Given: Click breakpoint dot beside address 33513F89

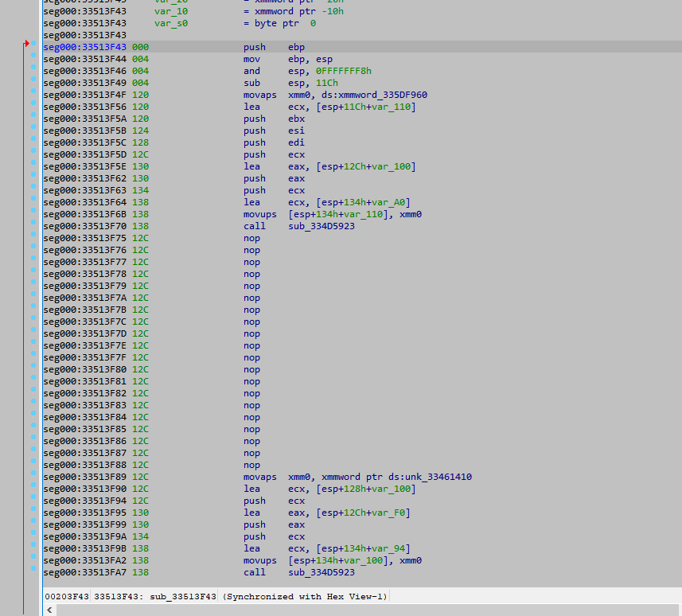Looking at the screenshot, I should (x=33, y=473).
